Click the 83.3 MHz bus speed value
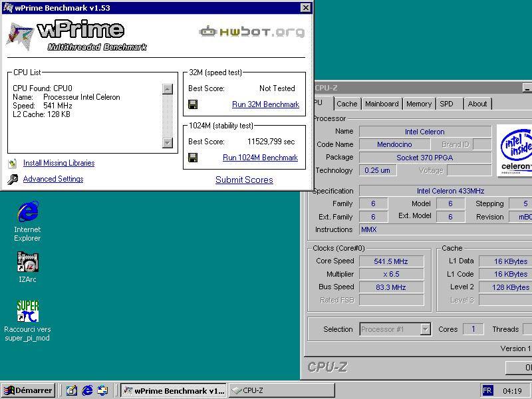Image resolution: width=532 pixels, height=399 pixels. pyautogui.click(x=391, y=287)
